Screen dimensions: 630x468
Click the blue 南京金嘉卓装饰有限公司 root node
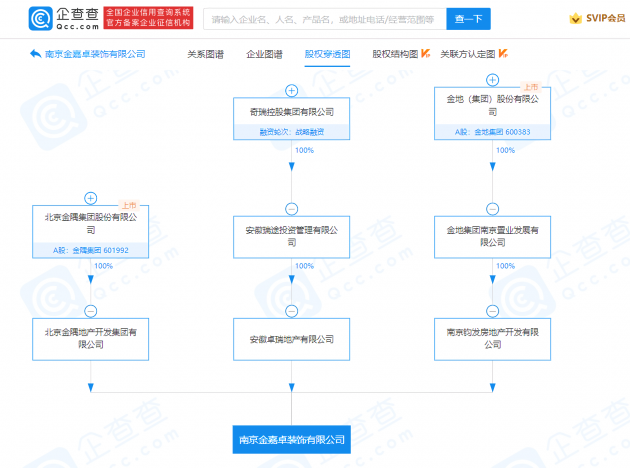coord(291,439)
